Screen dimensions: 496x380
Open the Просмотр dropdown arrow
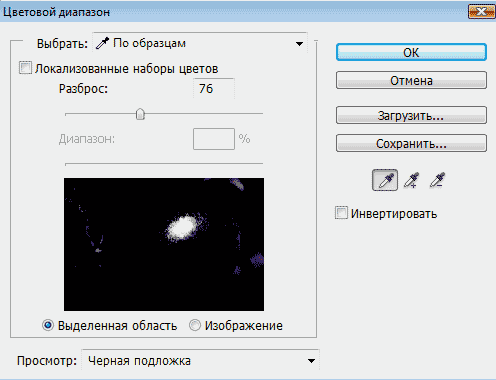311,361
